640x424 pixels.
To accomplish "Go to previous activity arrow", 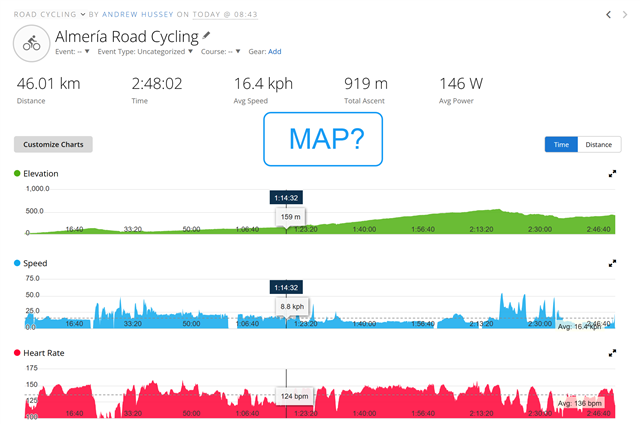I will pyautogui.click(x=609, y=14).
